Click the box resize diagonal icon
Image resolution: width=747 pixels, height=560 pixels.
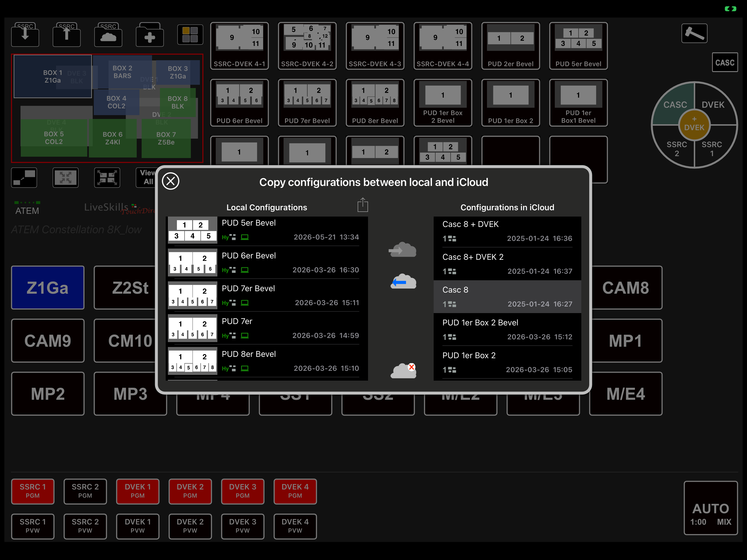click(24, 178)
